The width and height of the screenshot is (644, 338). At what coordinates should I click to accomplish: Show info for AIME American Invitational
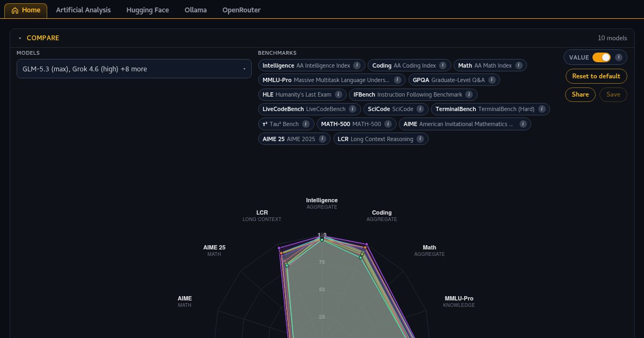click(522, 124)
